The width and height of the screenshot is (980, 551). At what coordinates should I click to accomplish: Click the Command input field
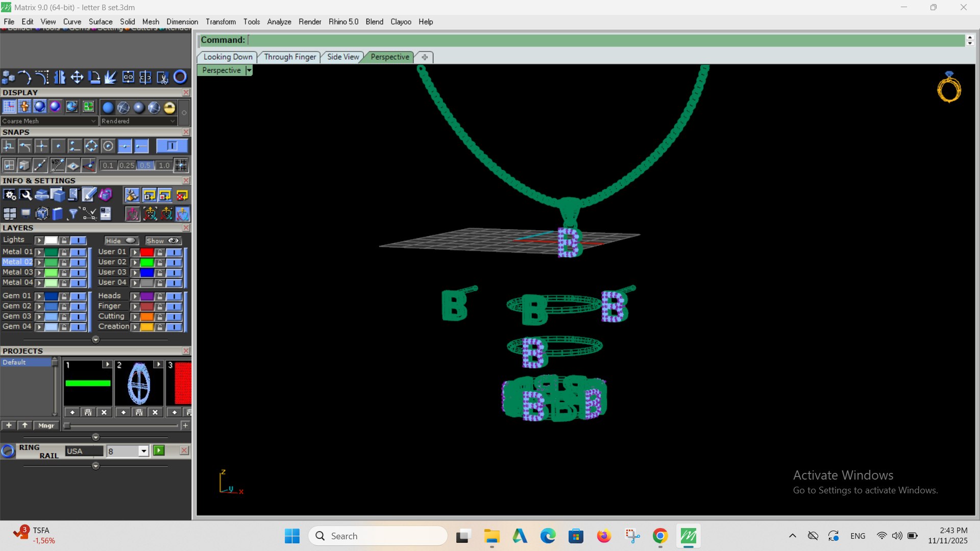point(606,40)
